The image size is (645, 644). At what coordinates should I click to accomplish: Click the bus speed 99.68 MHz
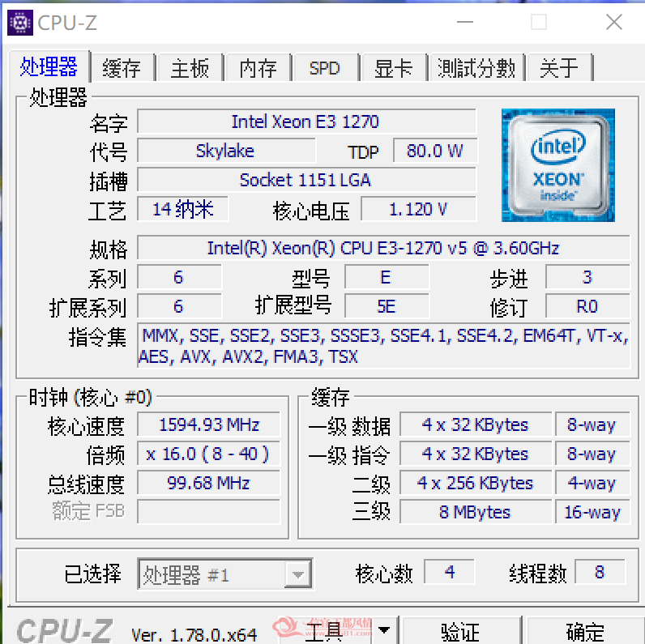pyautogui.click(x=208, y=483)
